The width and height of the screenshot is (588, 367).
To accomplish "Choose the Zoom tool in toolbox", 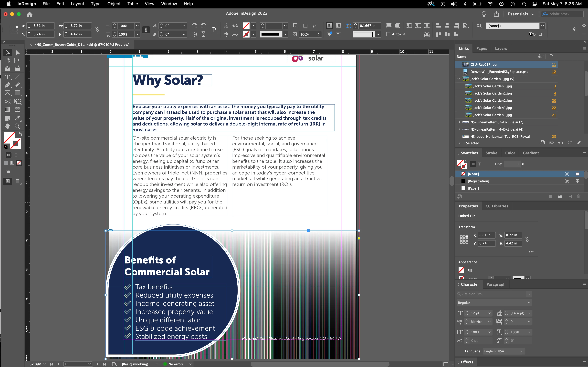I will click(17, 126).
